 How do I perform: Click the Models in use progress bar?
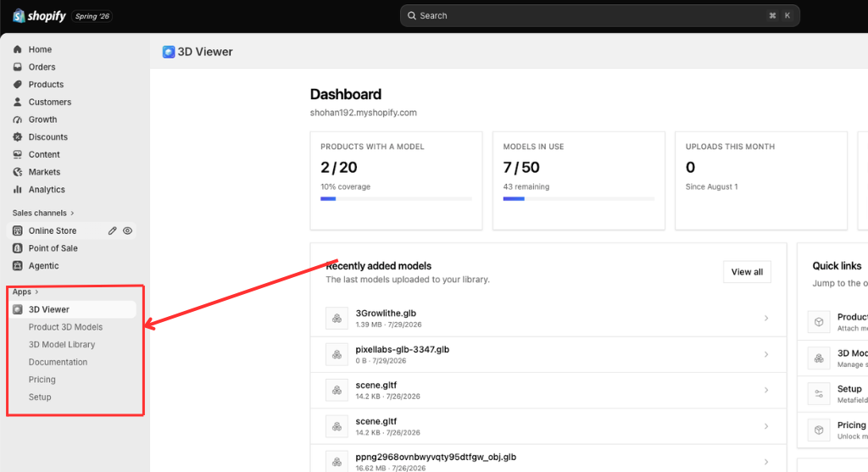[578, 198]
